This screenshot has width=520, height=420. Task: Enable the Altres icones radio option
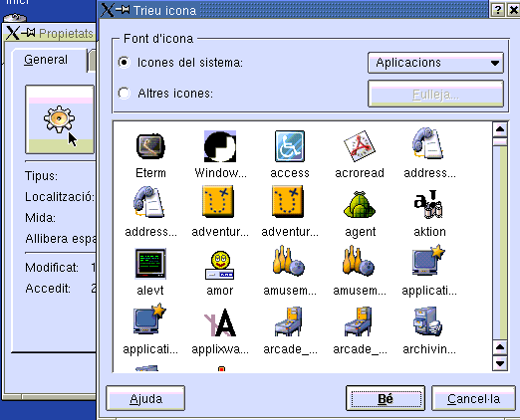[x=125, y=94]
